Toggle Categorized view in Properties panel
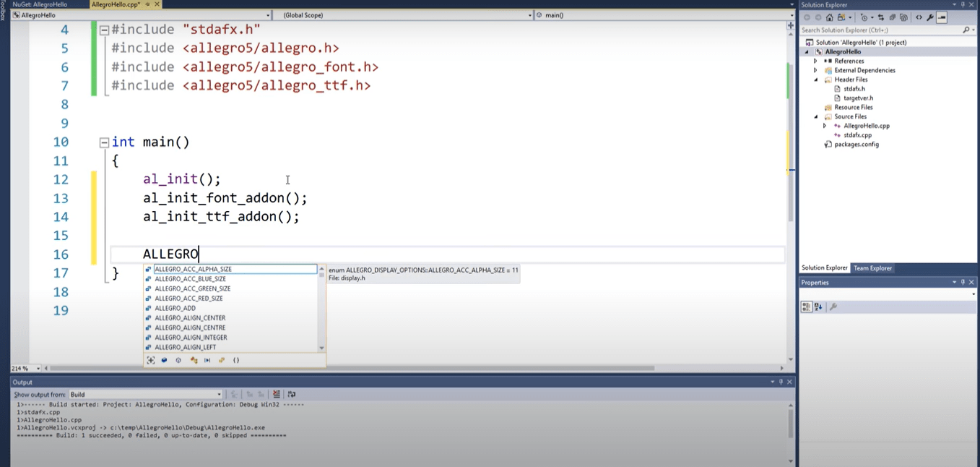The height and width of the screenshot is (467, 980). point(807,307)
